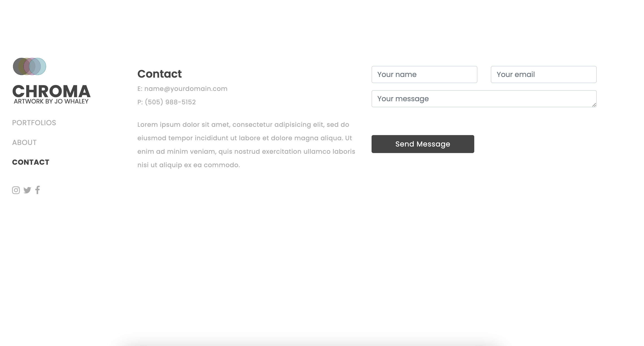Open the About menu item
The image size is (644, 346).
click(24, 142)
